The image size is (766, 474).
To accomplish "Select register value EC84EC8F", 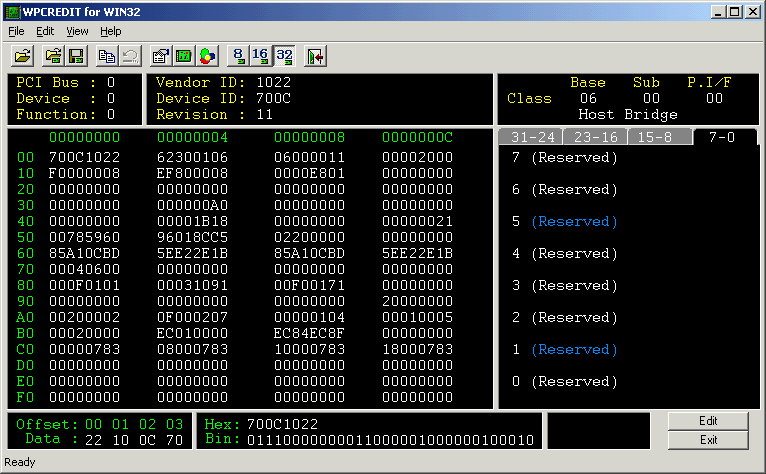I will 309,333.
